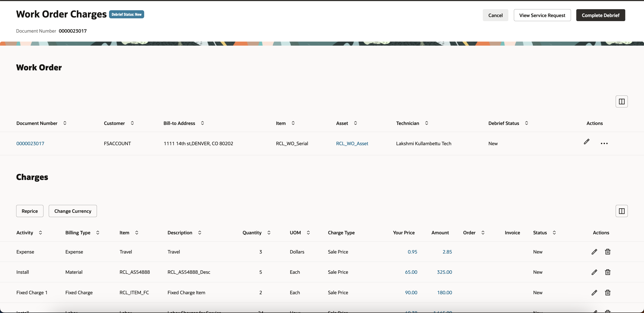644x313 pixels.
Task: Click Your Price 90.00 value
Action: click(x=411, y=293)
